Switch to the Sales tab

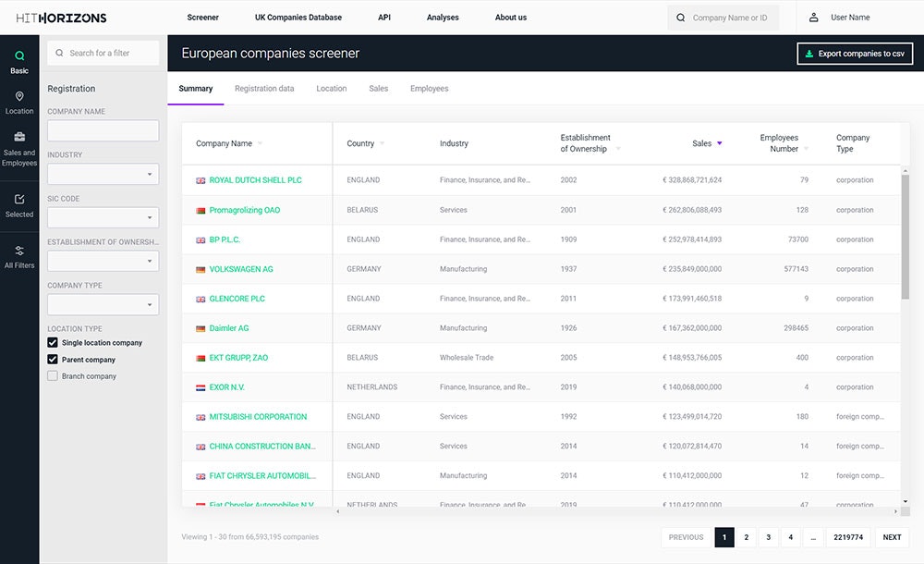click(378, 89)
